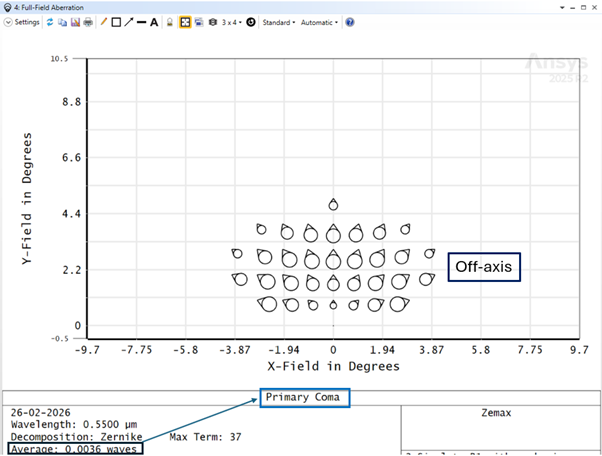Click the print icon

tap(88, 22)
